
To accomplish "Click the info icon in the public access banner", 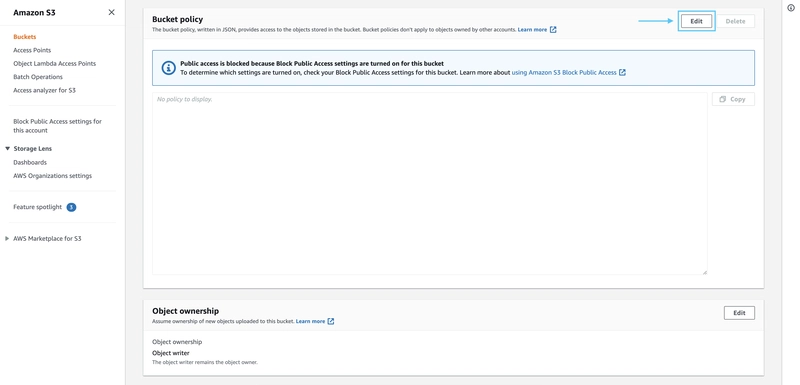I will pyautogui.click(x=168, y=68).
